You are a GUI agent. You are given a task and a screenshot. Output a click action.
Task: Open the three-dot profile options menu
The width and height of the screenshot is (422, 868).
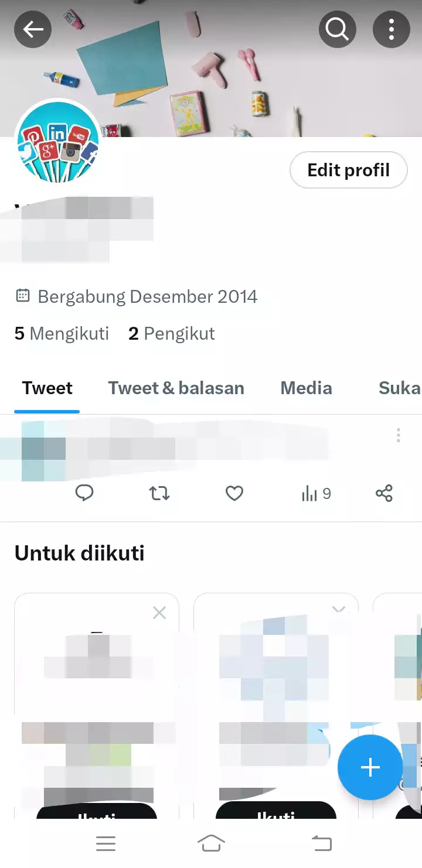point(392,29)
